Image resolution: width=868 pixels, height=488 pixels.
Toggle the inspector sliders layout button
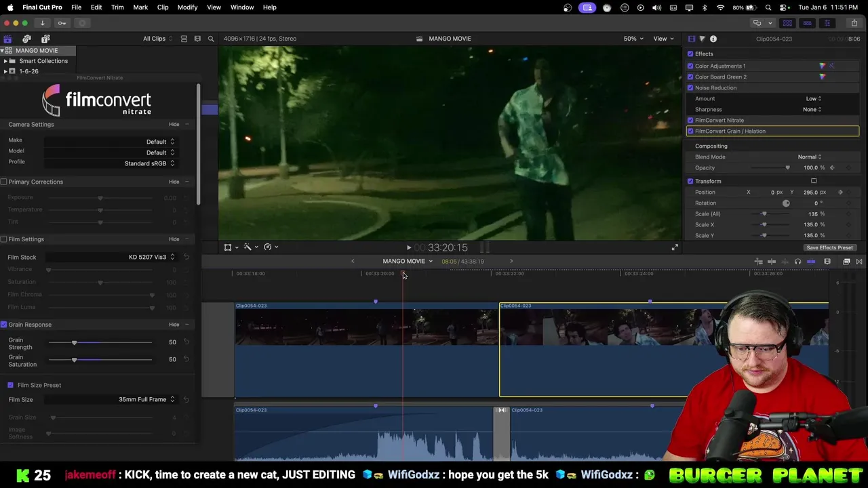tap(827, 23)
